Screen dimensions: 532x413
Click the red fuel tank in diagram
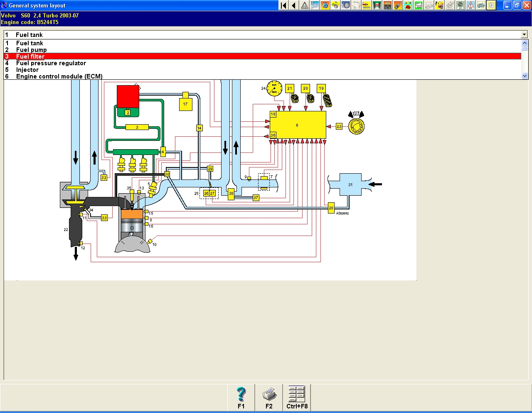[128, 96]
